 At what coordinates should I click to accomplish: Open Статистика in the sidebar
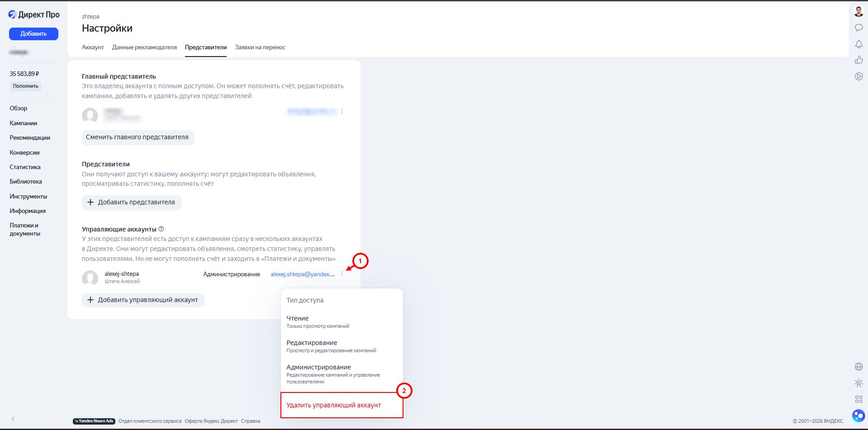[25, 167]
